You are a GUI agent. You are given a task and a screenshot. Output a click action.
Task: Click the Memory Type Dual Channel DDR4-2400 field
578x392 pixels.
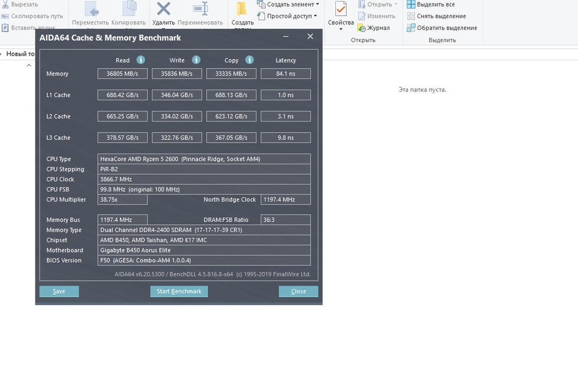click(204, 230)
